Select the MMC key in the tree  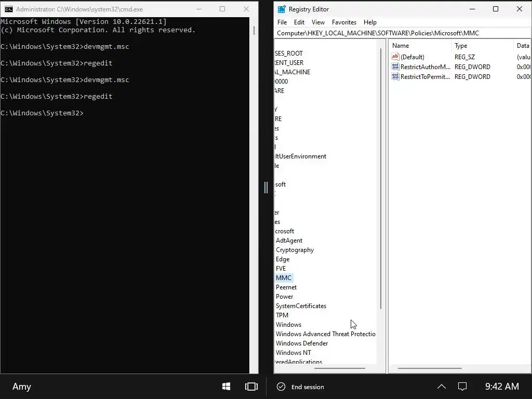pyautogui.click(x=283, y=278)
